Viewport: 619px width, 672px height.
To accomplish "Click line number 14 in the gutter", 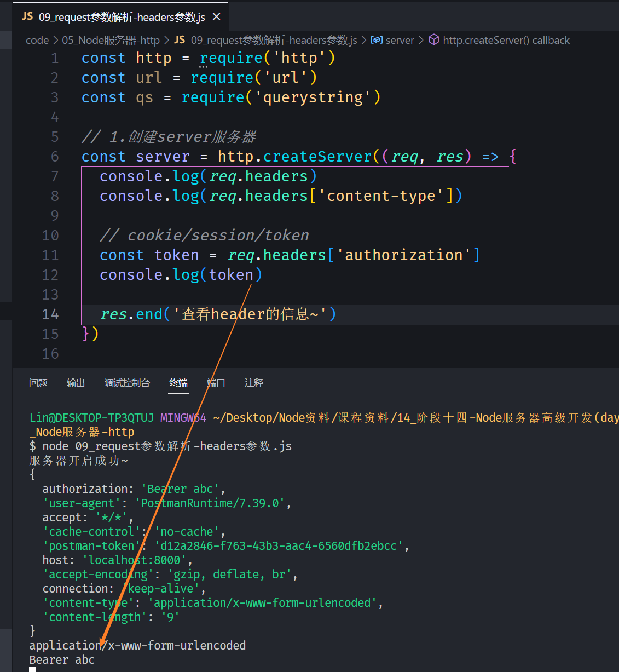I will click(50, 314).
